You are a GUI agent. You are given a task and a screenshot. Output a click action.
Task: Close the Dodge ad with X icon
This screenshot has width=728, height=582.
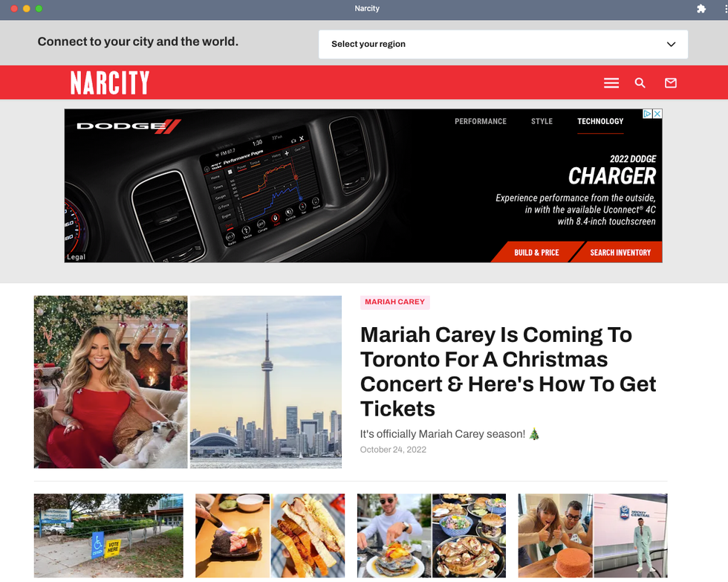click(657, 114)
